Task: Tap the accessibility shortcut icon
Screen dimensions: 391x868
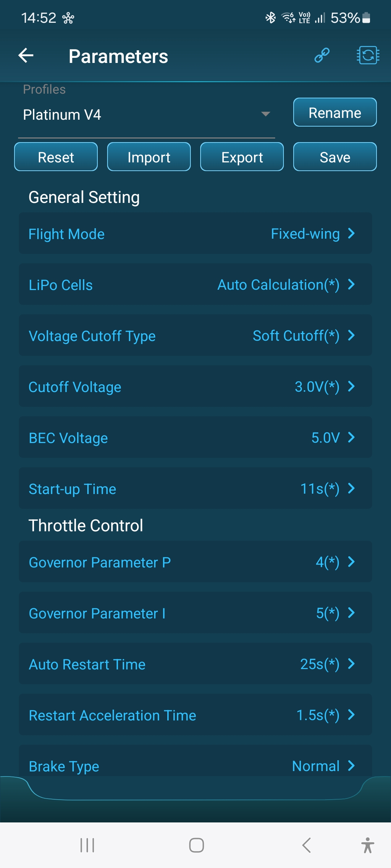Action: tap(367, 845)
